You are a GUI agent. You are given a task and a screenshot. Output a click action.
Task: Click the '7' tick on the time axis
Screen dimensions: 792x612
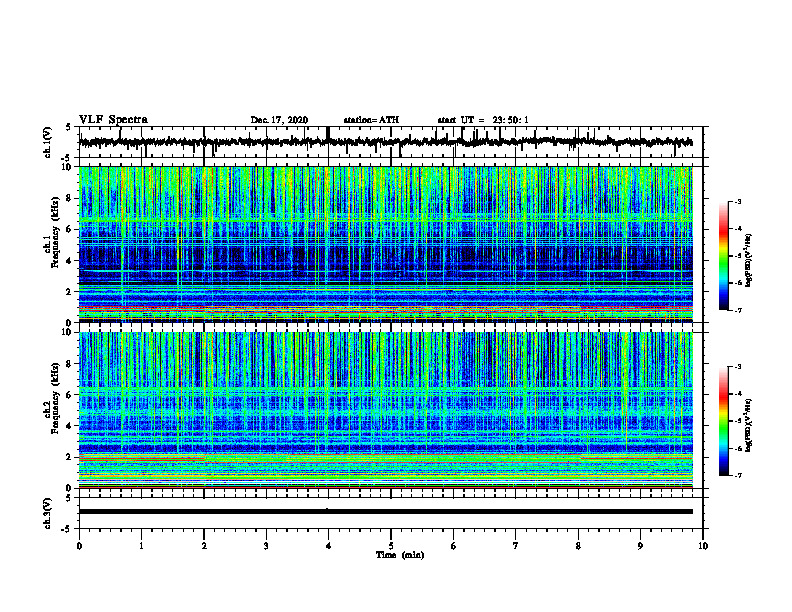[516, 546]
